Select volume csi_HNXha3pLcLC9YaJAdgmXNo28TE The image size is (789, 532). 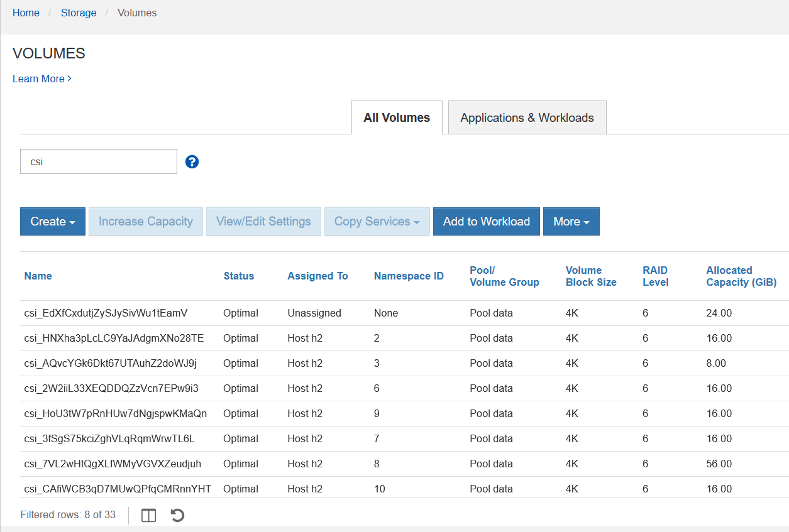(x=114, y=338)
